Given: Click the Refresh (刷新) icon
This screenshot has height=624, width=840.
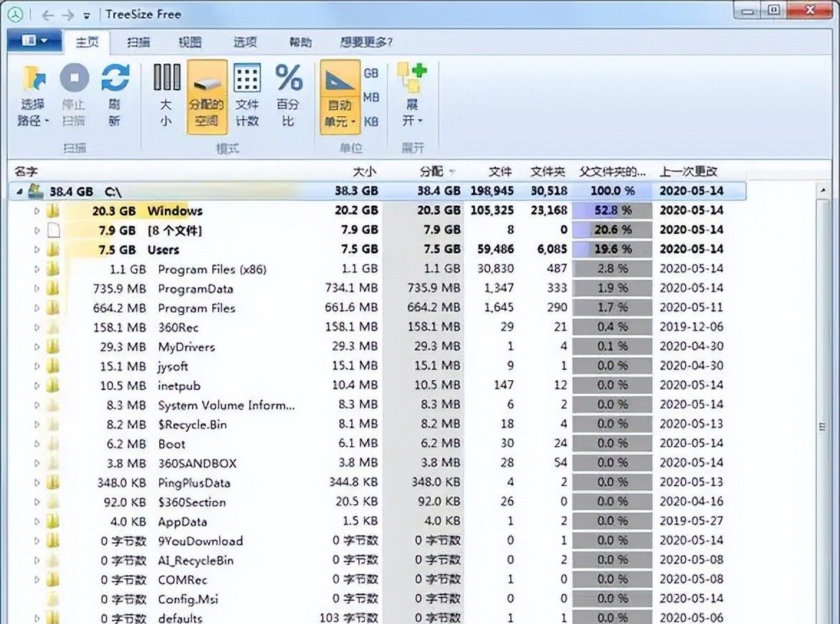Looking at the screenshot, I should point(115,78).
